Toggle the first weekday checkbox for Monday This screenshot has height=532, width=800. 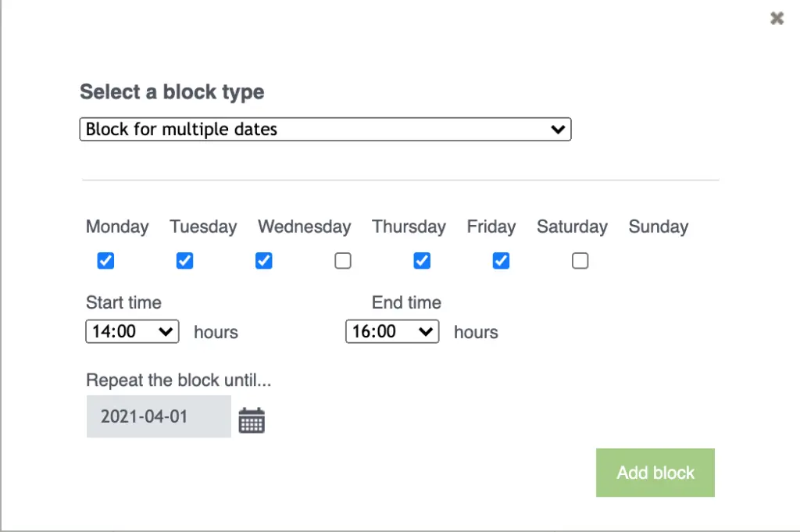pos(105,261)
